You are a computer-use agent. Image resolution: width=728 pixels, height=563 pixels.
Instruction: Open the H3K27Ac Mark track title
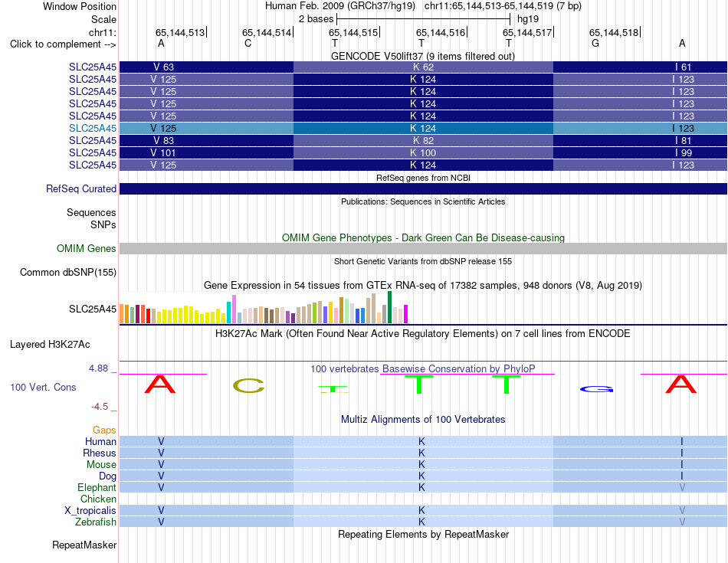423,334
